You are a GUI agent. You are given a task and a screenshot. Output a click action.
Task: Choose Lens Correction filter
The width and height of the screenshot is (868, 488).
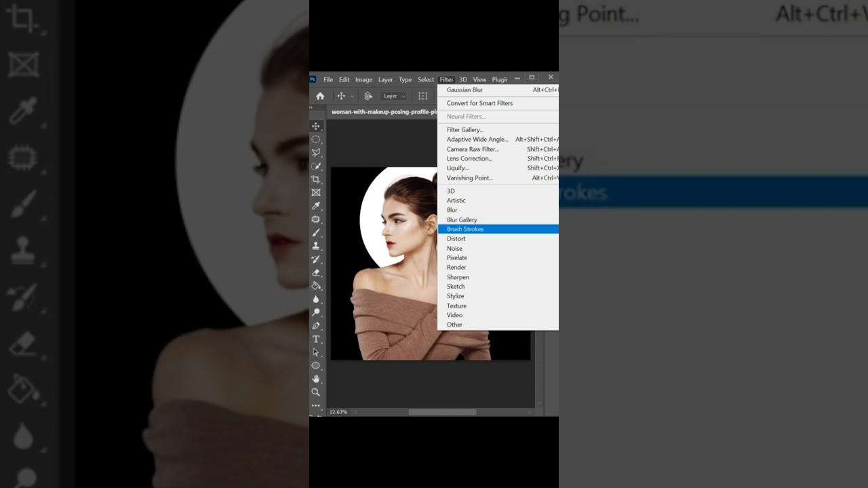pos(498,159)
